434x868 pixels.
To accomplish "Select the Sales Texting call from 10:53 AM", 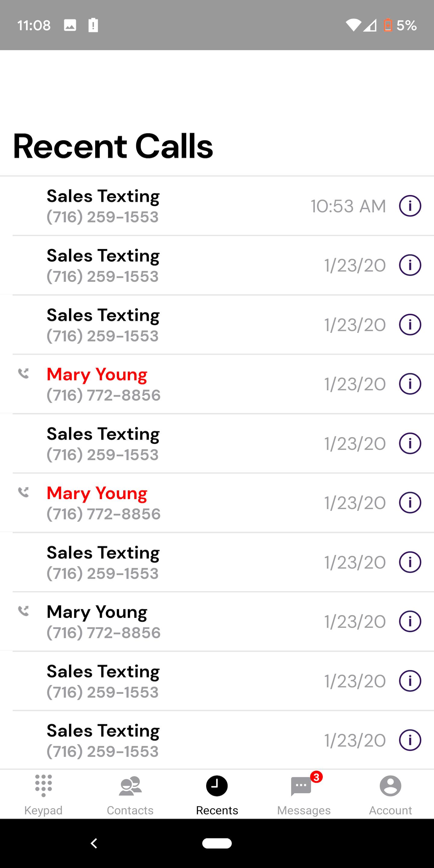I will coord(217,206).
